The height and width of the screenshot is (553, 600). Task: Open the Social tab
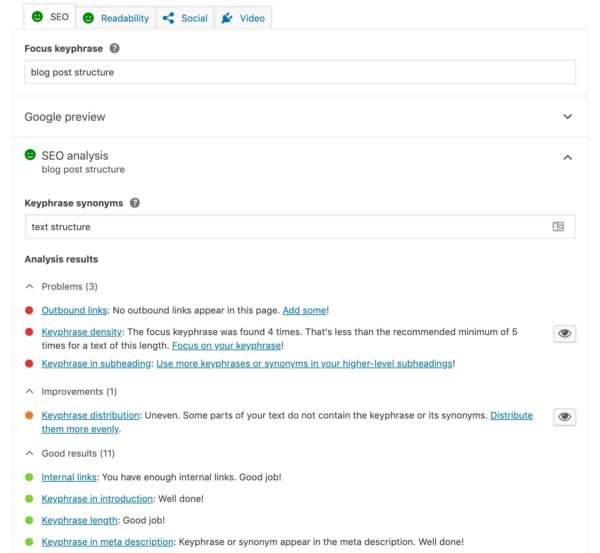coord(185,18)
